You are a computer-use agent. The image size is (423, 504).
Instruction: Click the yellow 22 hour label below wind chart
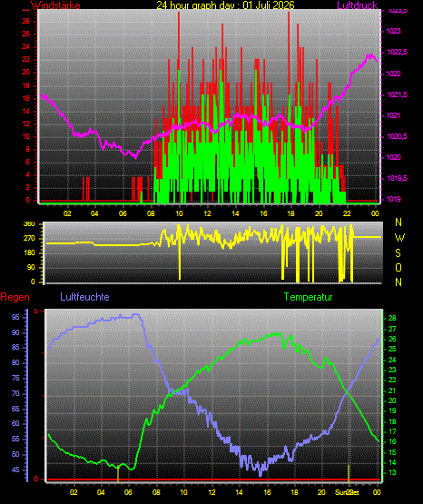point(347,213)
